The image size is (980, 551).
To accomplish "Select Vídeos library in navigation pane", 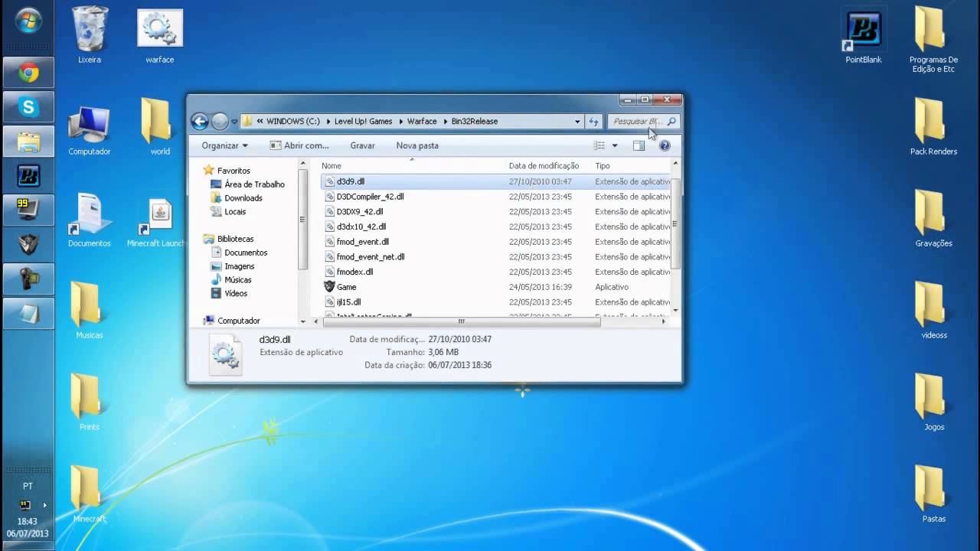I will [x=236, y=294].
